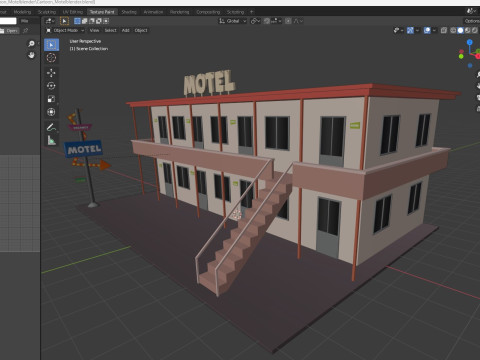Switch to UV Editing workspace tab
Image resolution: width=480 pixels, height=360 pixels.
click(73, 12)
